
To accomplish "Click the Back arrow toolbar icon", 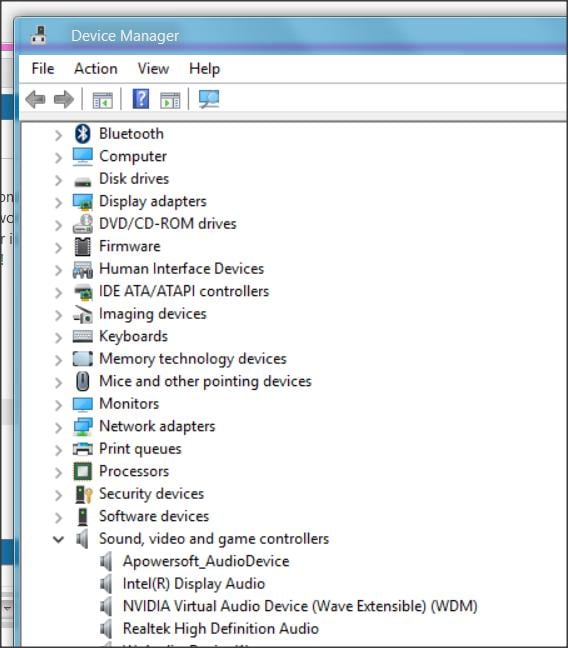I will click(x=36, y=100).
